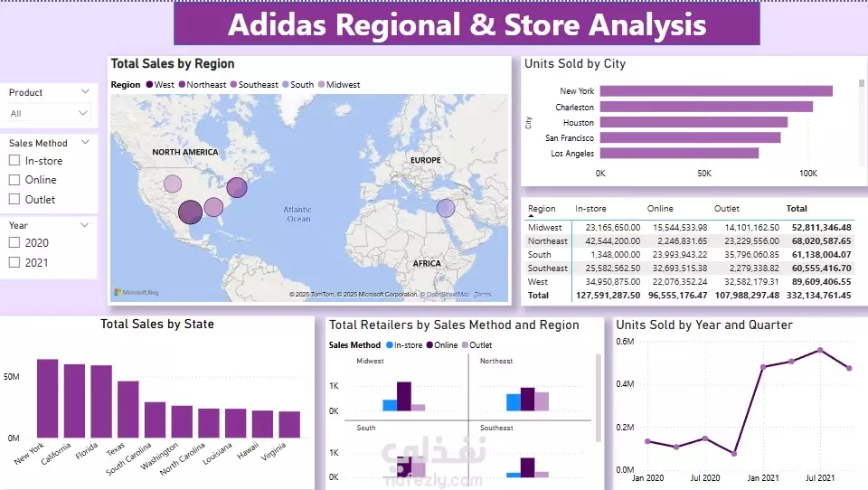Click the Total column header
Image resolution: width=868 pixels, height=490 pixels.
coord(797,209)
